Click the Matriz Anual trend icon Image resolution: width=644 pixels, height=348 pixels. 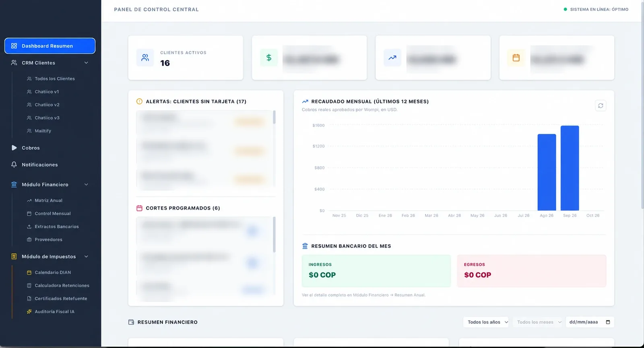[x=29, y=200]
